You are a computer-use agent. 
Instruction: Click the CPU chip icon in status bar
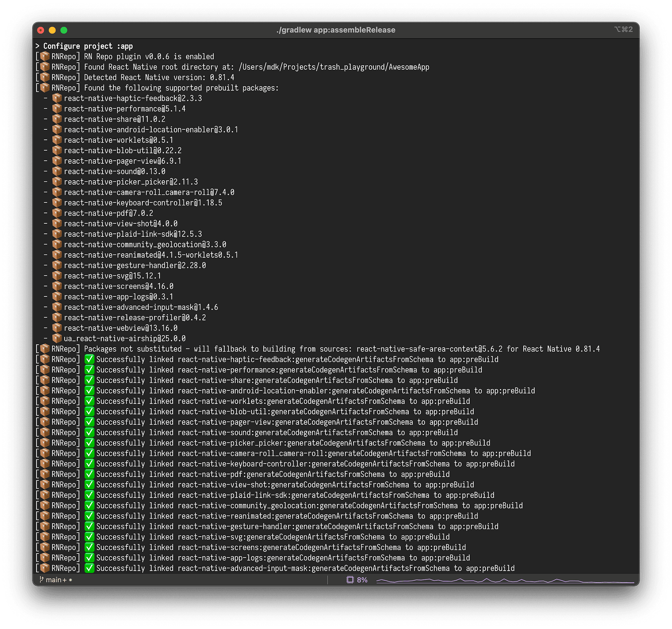(x=350, y=580)
